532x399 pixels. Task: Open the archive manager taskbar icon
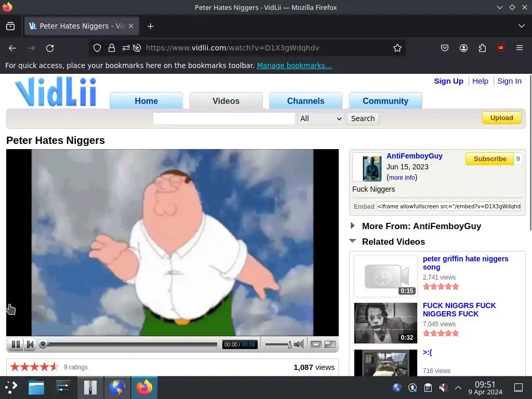pyautogui.click(x=90, y=387)
